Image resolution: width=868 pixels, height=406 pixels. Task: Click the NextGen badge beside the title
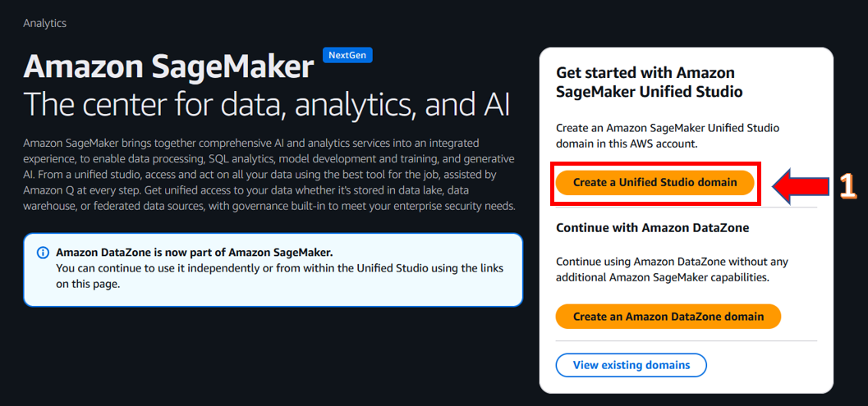pos(348,55)
